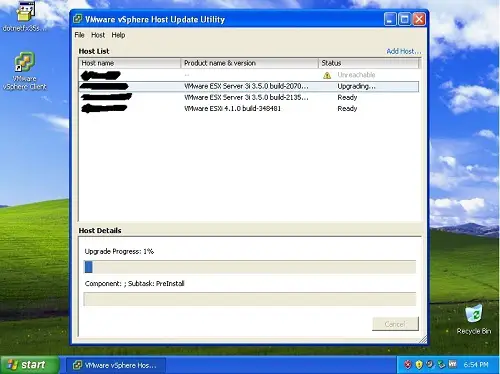Select the ESX Server 3i build-2135 row
The height and width of the screenshot is (374, 500).
[249, 97]
